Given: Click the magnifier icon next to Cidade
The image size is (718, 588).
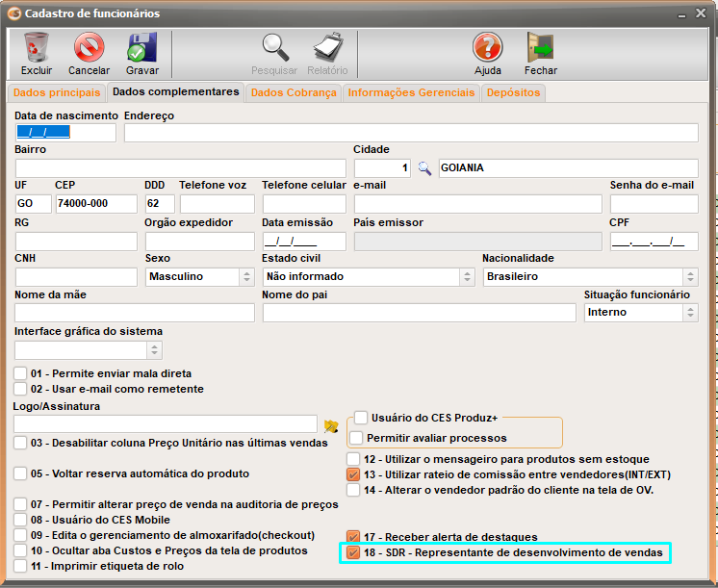Looking at the screenshot, I should coord(424,168).
